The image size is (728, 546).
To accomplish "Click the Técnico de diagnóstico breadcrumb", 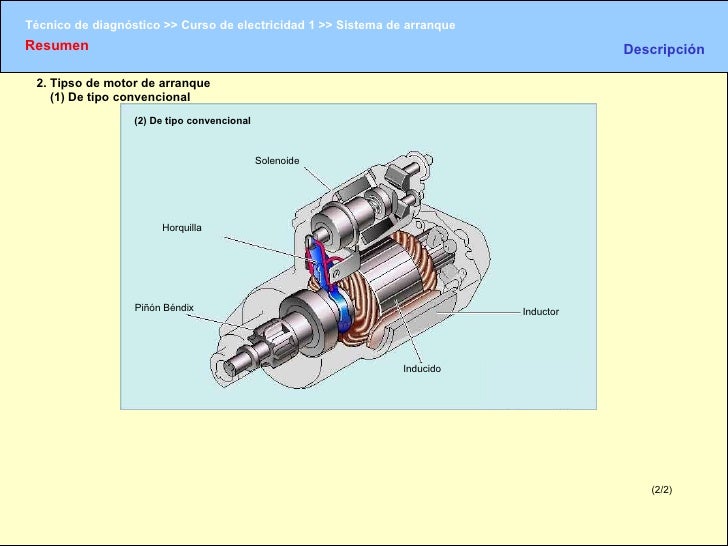I will [92, 25].
